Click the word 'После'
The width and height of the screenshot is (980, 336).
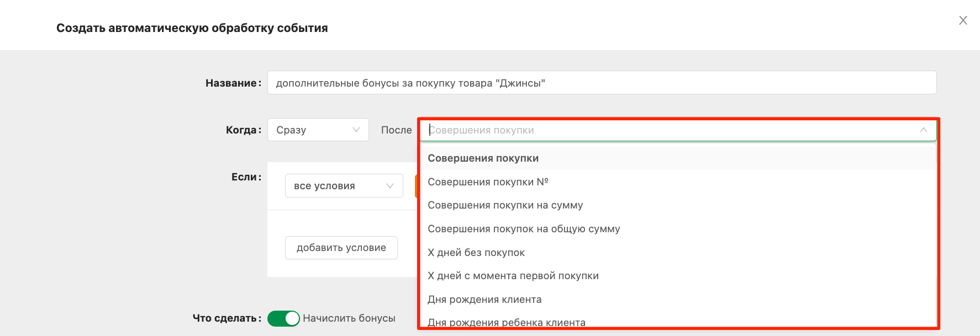pos(397,130)
